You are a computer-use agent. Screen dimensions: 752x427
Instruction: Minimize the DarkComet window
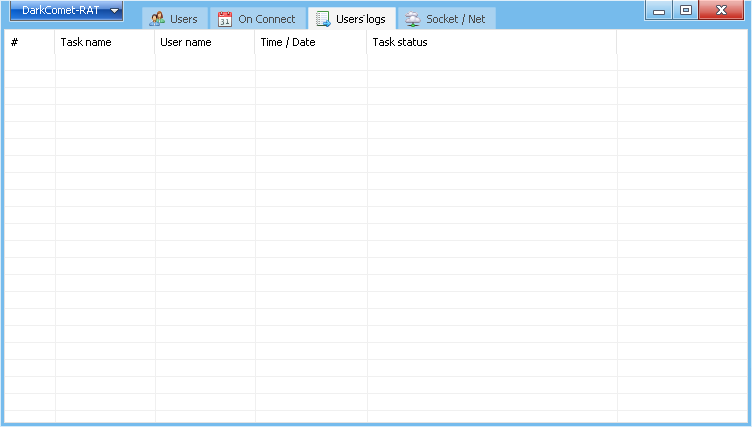(659, 11)
